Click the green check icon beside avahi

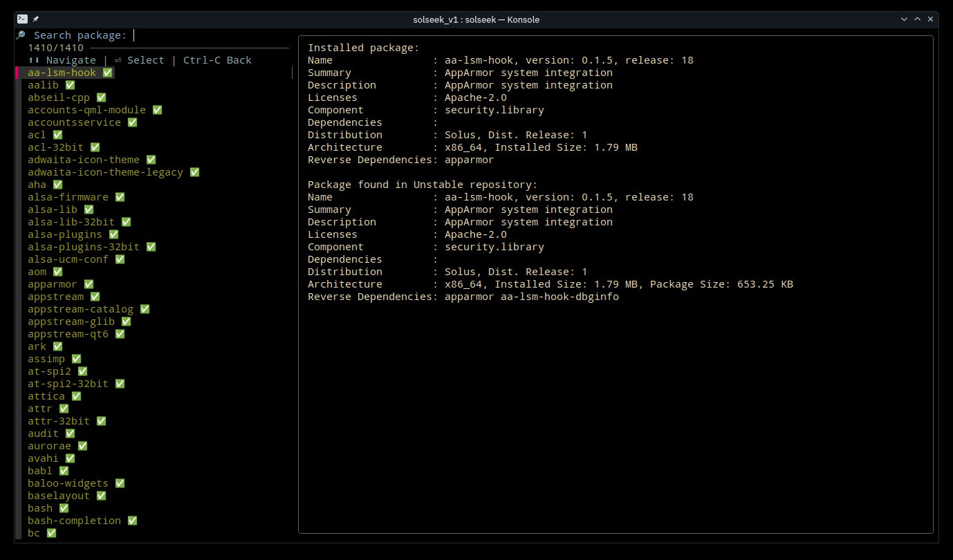pos(70,458)
